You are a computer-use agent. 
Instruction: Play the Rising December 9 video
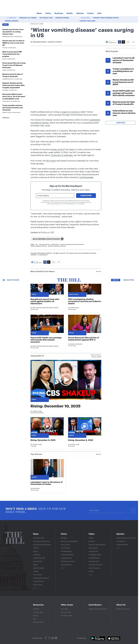pos(47,426)
